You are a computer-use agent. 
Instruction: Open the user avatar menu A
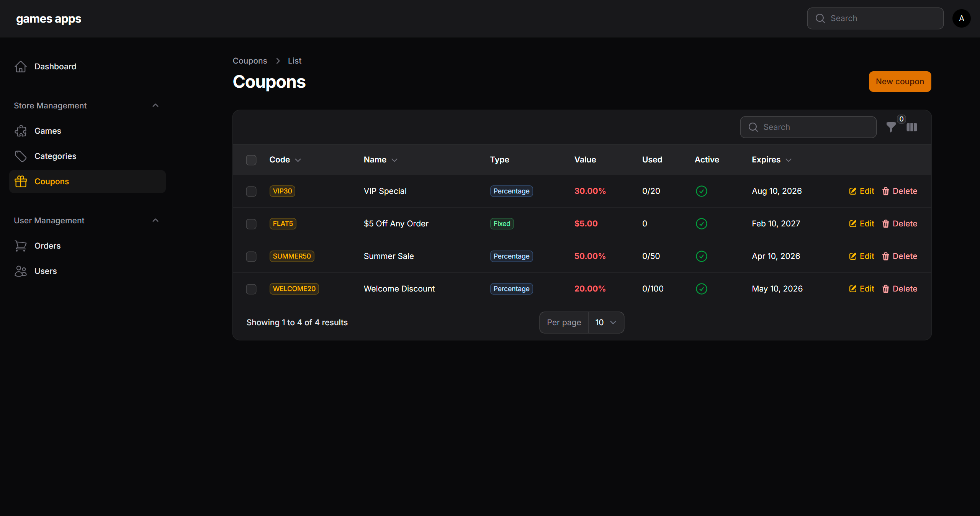(961, 18)
